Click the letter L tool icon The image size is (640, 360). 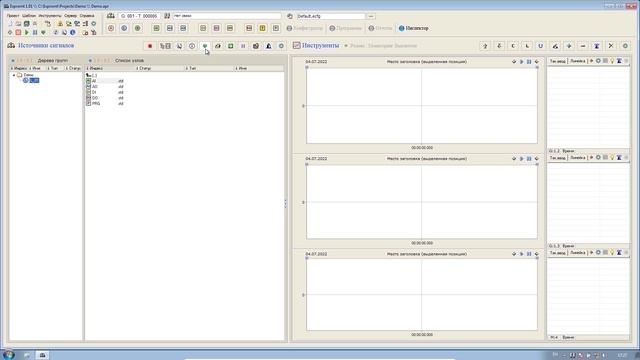click(x=527, y=46)
